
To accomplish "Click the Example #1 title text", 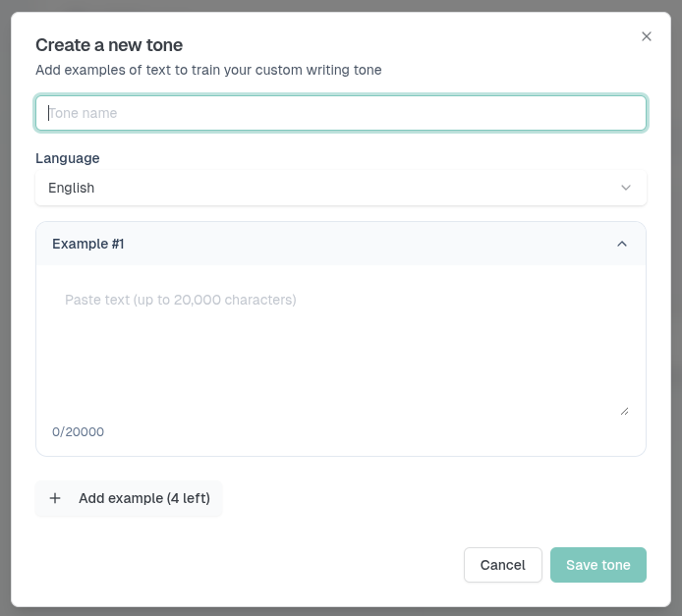I will click(x=88, y=244).
